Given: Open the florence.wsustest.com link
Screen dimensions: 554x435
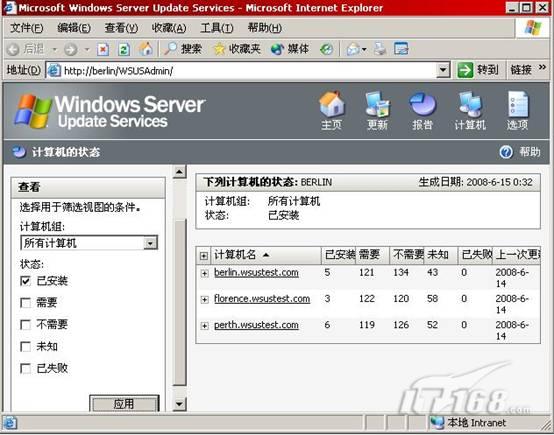Looking at the screenshot, I should pyautogui.click(x=262, y=299).
